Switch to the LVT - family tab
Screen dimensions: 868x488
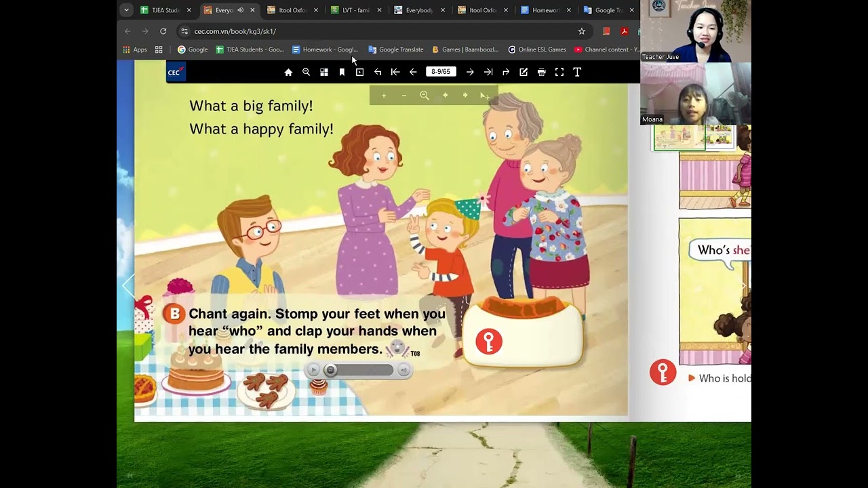pos(356,10)
